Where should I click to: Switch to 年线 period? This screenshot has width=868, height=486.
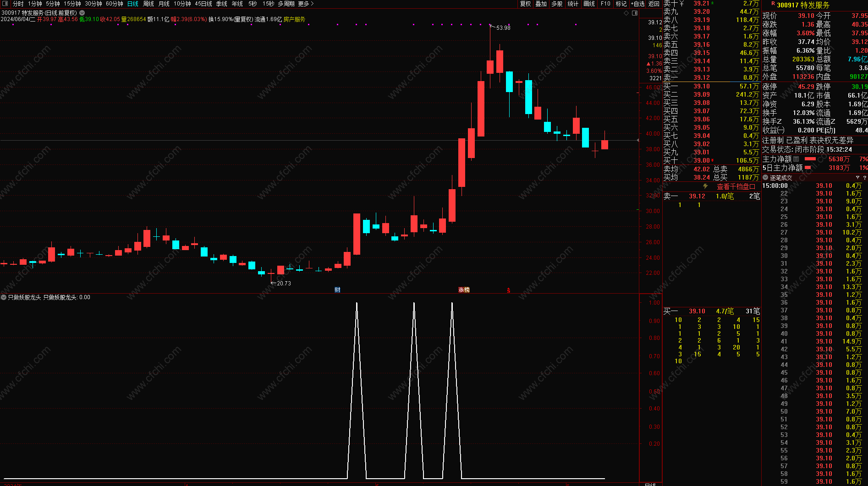(237, 4)
